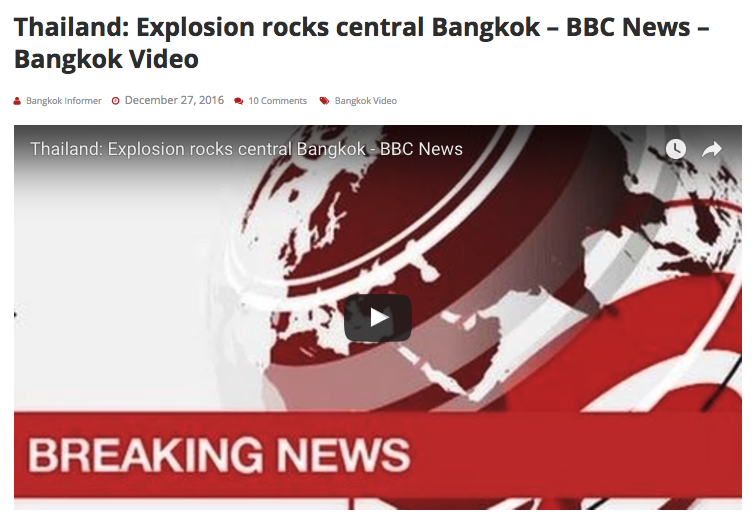This screenshot has height=525, width=756.
Task: Click the article headline title
Action: coord(362,43)
